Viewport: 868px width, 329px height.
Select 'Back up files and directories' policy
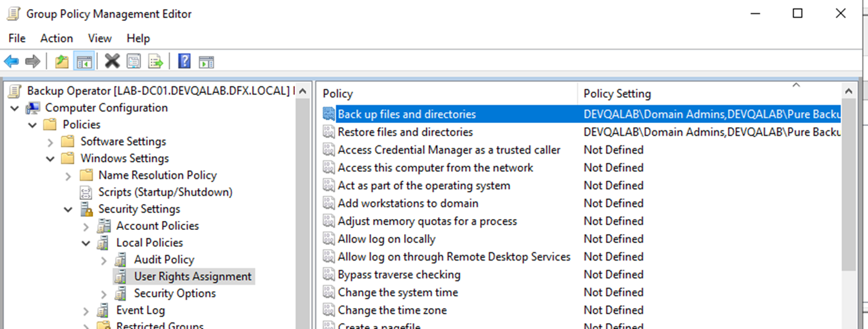(x=407, y=114)
